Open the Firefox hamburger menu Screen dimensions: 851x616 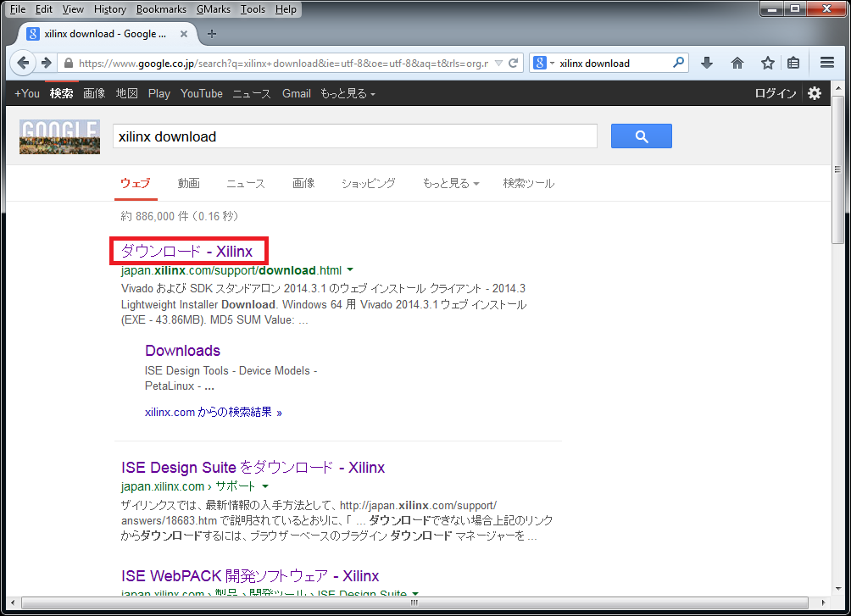point(827,63)
